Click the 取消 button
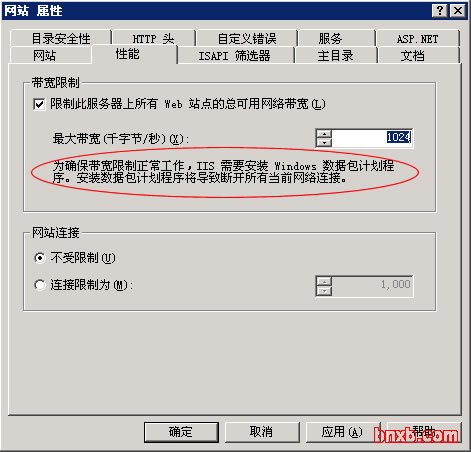Viewport: 471px width, 452px height. point(262,432)
